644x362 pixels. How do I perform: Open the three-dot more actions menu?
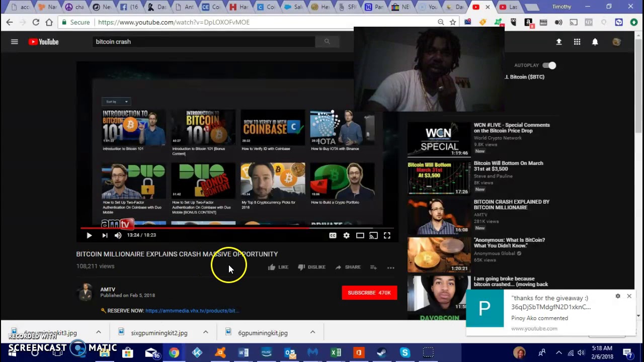(390, 267)
